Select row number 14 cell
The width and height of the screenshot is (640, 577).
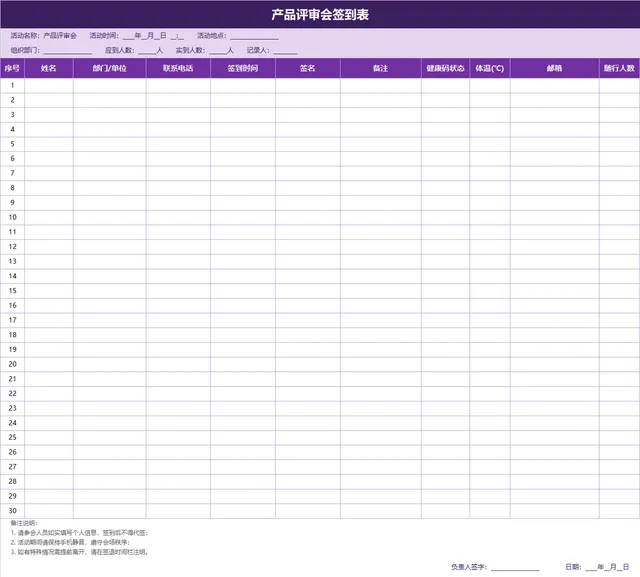pos(12,276)
